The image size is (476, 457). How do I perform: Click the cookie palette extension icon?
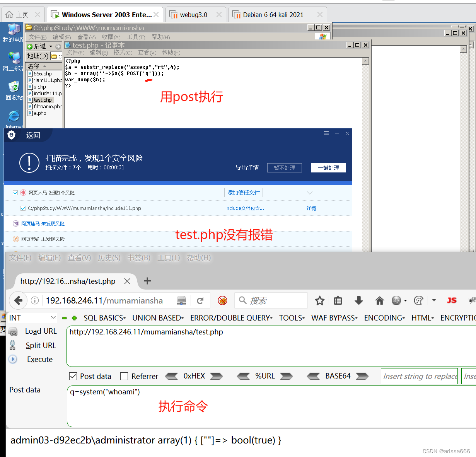[418, 300]
